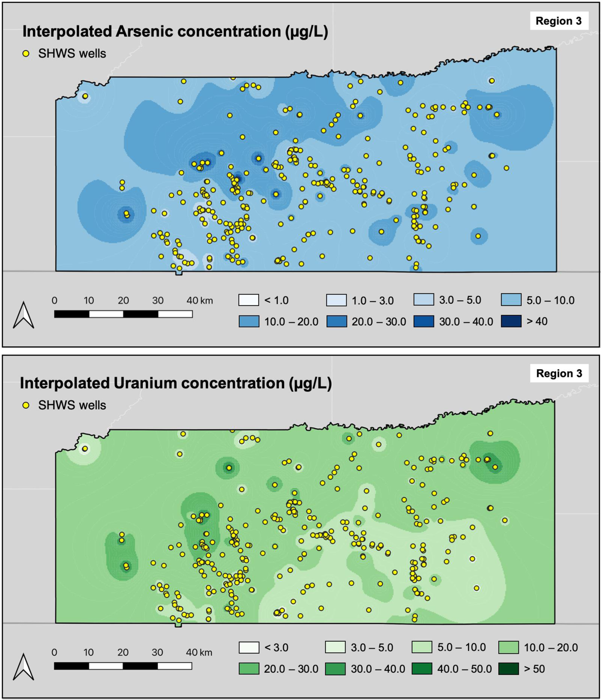Image resolution: width=602 pixels, height=700 pixels.
Task: Click the isolated well in uranium map's northwest corner
Action: pos(85,449)
